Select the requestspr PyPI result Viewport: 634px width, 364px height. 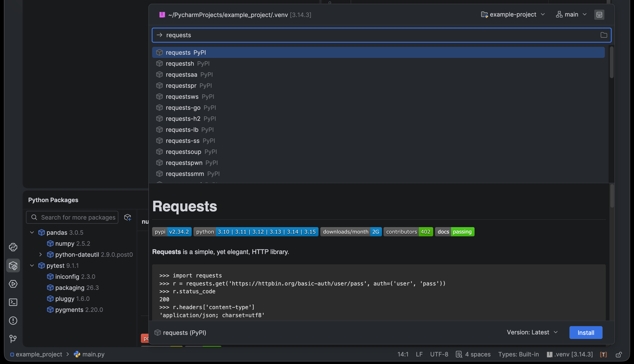point(378,85)
